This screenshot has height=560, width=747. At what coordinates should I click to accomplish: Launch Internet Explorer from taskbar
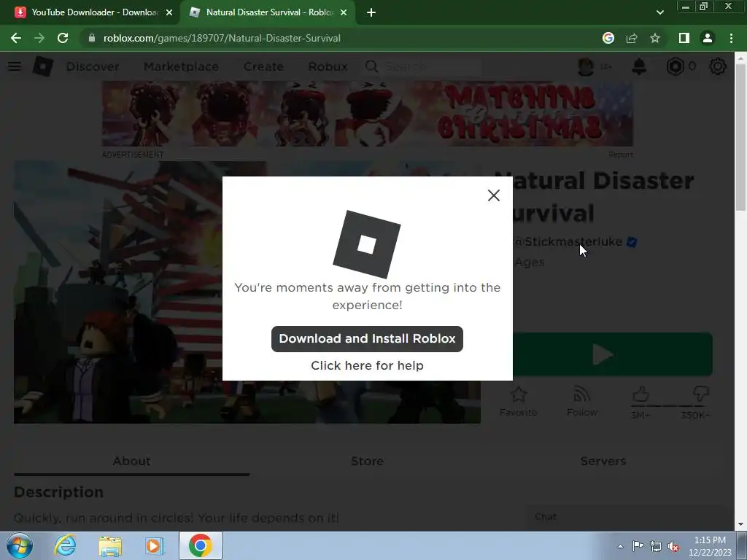(x=65, y=545)
